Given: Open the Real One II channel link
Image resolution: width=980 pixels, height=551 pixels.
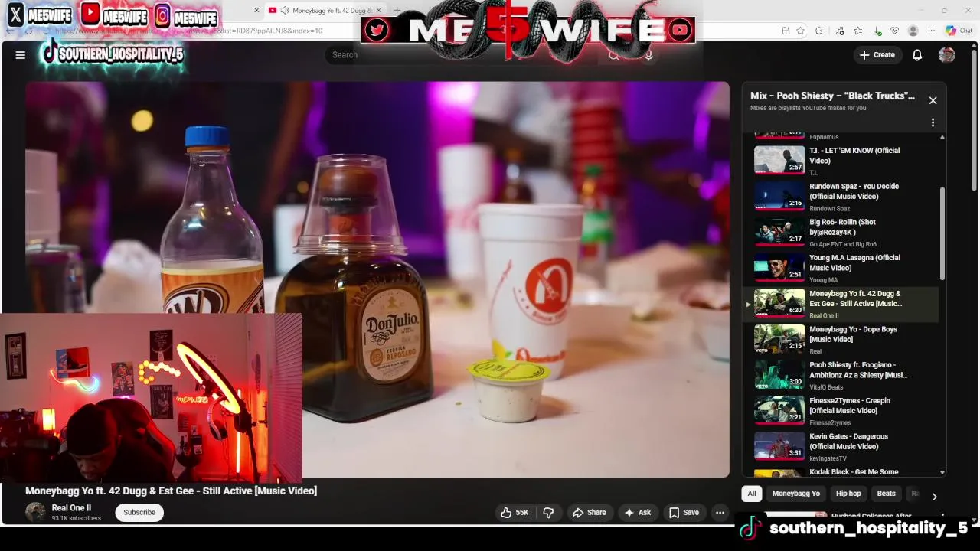Looking at the screenshot, I should coord(71,508).
